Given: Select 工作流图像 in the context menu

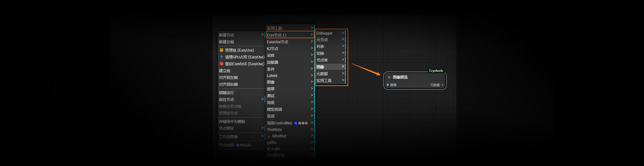Looking at the screenshot, I should coord(241,137).
